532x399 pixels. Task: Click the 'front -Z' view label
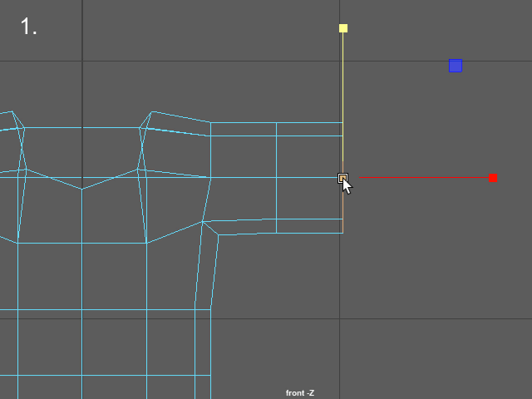(300, 392)
